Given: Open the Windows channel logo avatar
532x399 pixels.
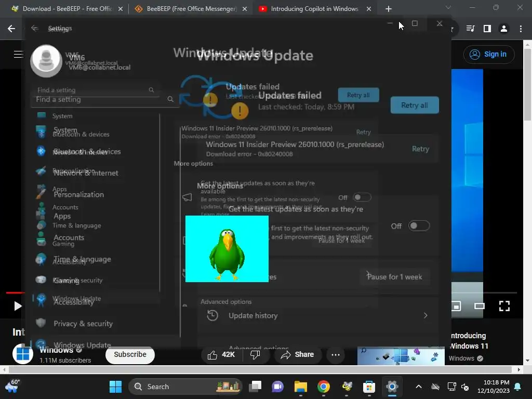Looking at the screenshot, I should pyautogui.click(x=23, y=354).
